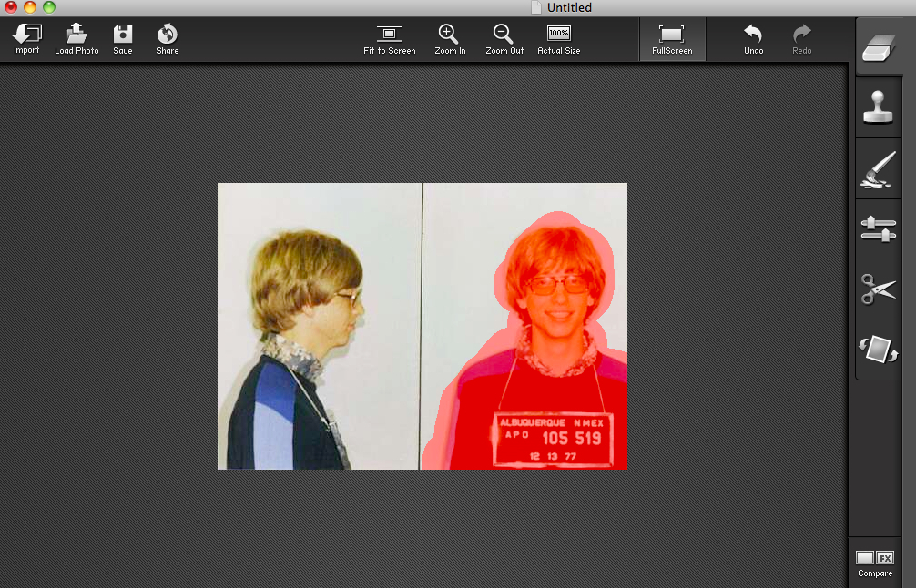Screen dimensions: 916x588
Task: Click the Untitled document icon in title bar
Action: [537, 7]
